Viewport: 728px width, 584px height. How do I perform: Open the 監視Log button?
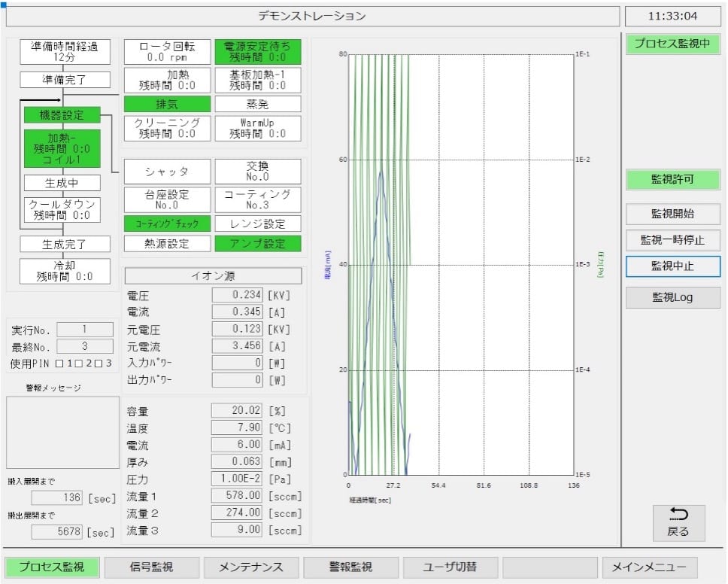pos(673,297)
